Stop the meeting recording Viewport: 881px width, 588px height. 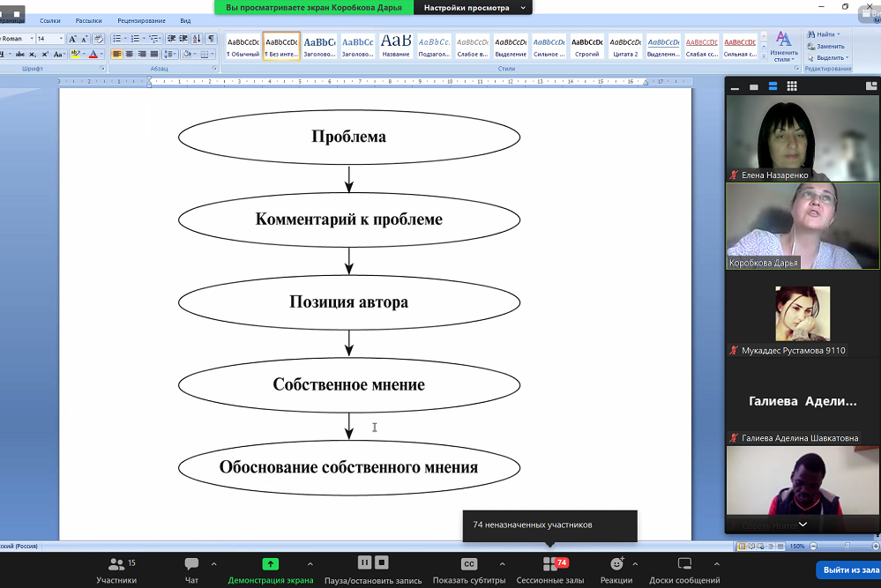382,562
